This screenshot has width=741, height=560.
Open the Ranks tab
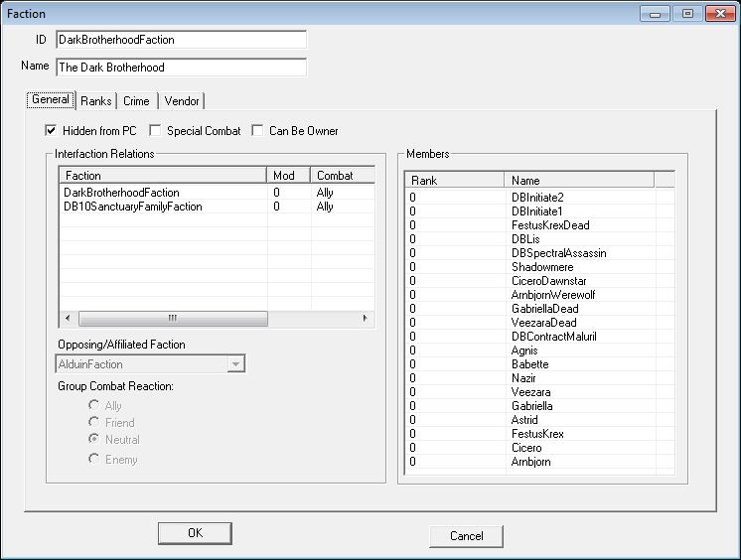96,101
